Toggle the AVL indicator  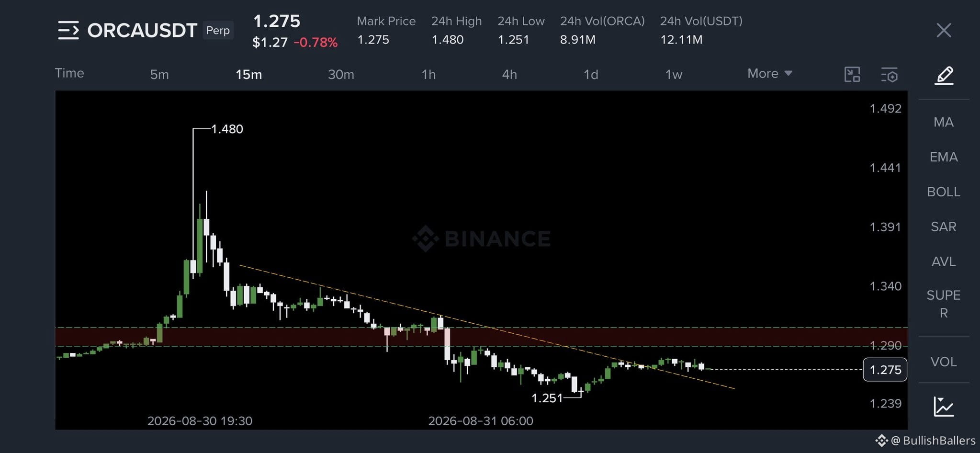pos(944,261)
